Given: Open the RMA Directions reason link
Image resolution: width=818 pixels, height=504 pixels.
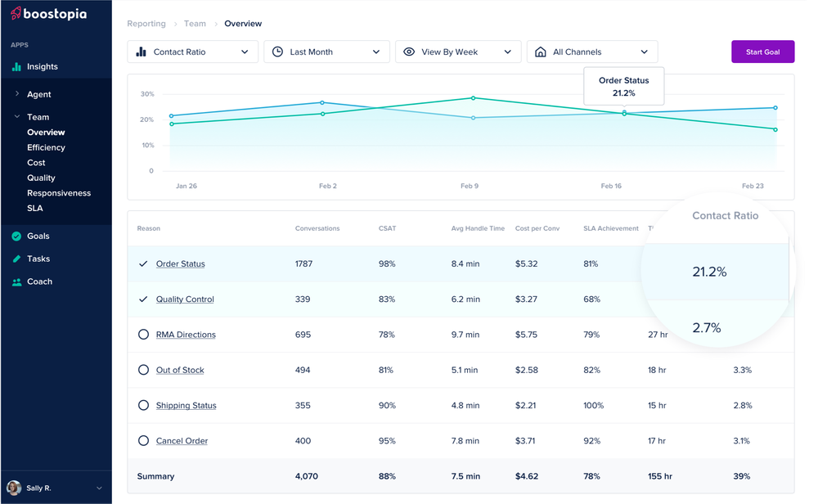Looking at the screenshot, I should [x=186, y=335].
